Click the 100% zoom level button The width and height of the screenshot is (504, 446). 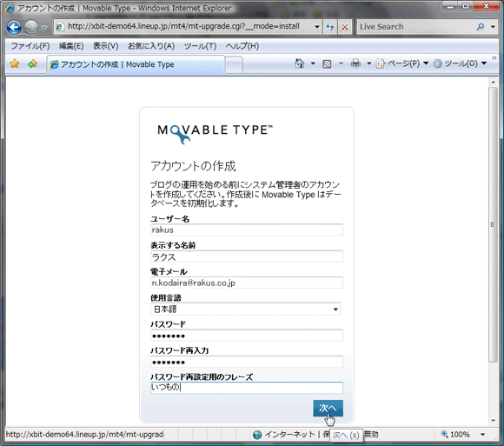(x=456, y=435)
